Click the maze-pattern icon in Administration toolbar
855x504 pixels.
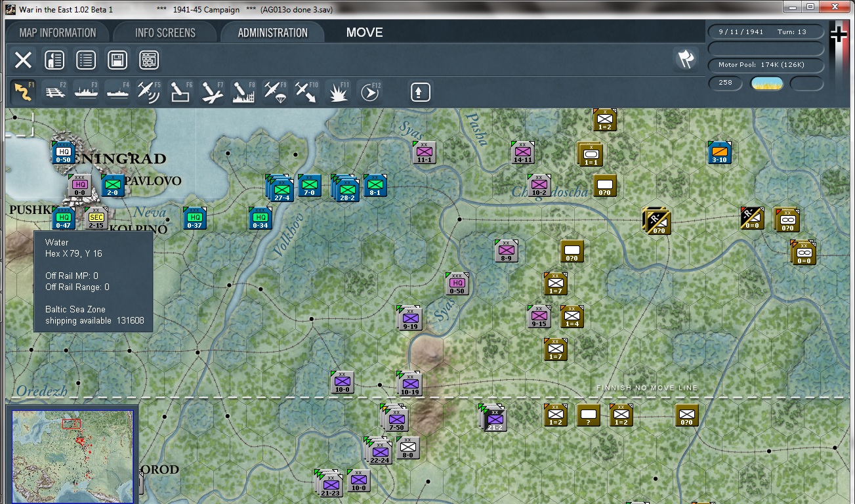(x=149, y=60)
